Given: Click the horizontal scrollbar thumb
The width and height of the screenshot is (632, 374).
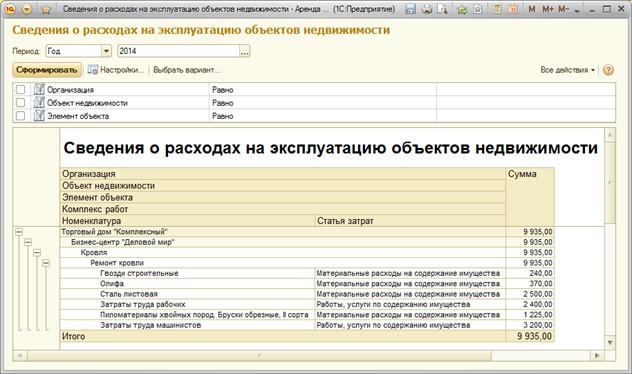Looking at the screenshot, I should 259,355.
